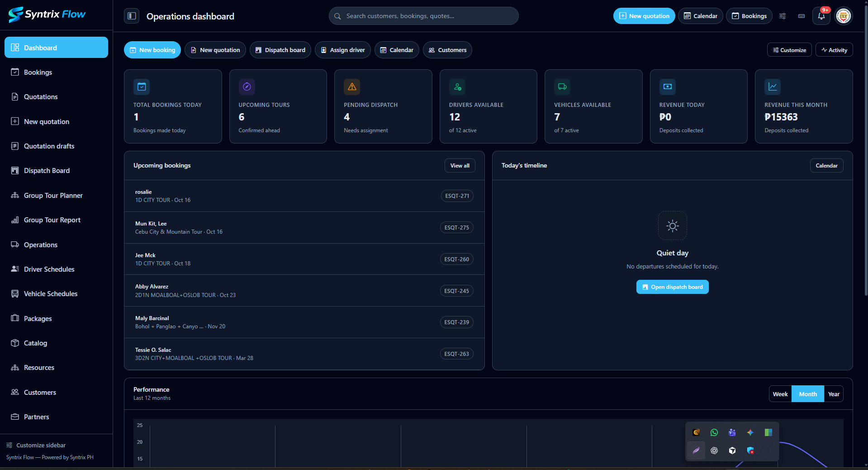Click the New booking quick action

point(152,50)
